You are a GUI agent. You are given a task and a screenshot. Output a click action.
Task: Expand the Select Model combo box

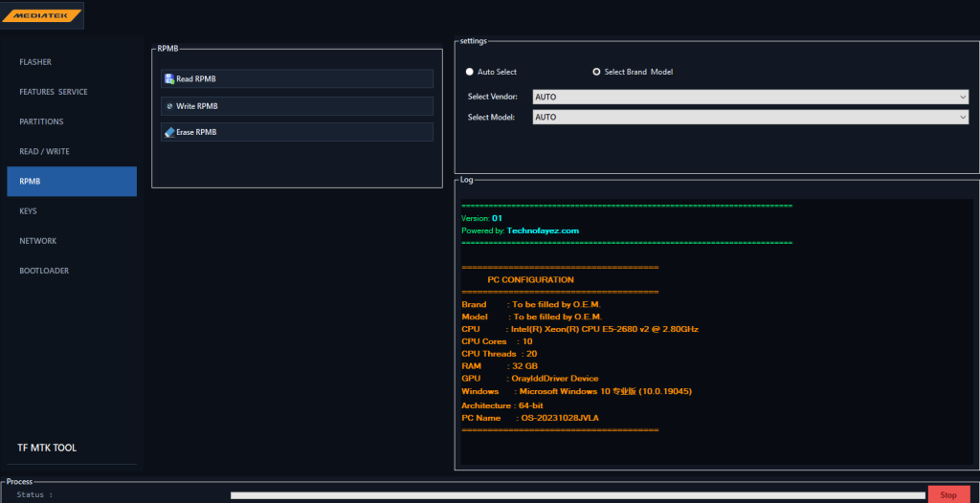(x=750, y=117)
